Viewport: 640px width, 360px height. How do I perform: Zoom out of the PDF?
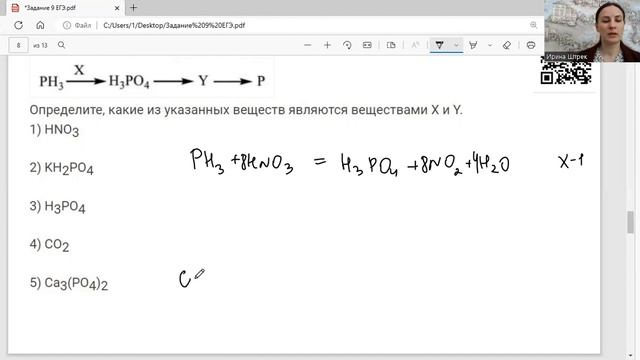(x=308, y=45)
